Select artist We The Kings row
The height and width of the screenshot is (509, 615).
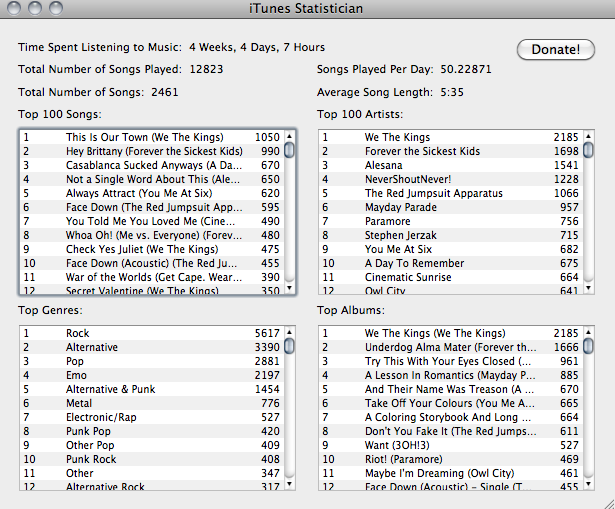451,137
